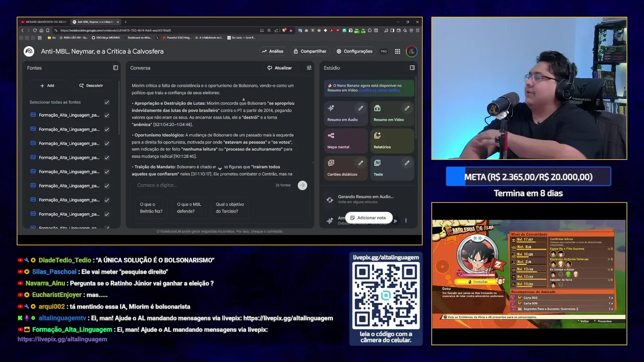Click Add source button
Image resolution: width=644 pixels, height=362 pixels.
tap(47, 85)
